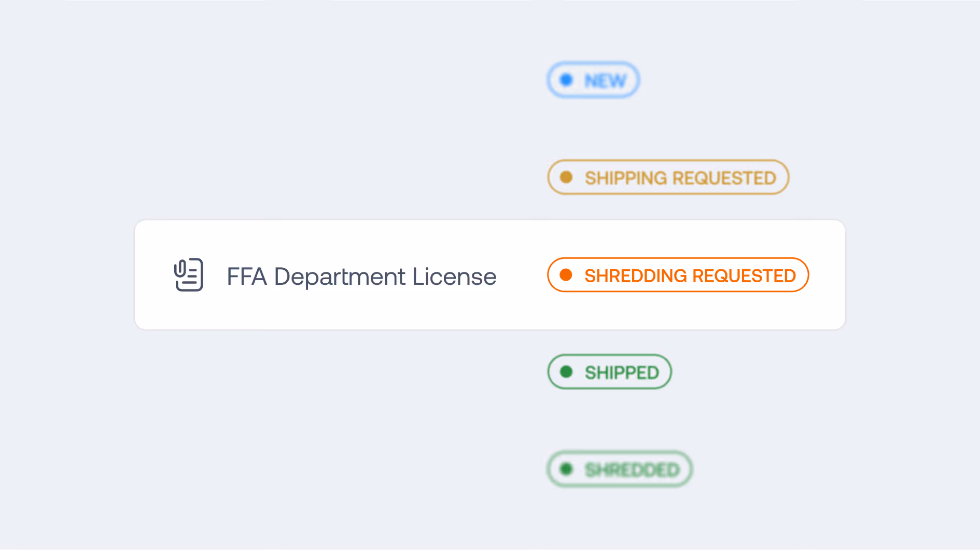Click the orange dot in SHREDDING REQUESTED badge

[566, 275]
